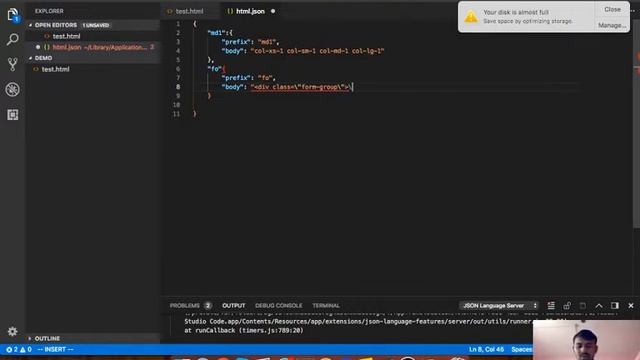Collapse the Open Editors section
Viewport: 640px width, 360px height.
point(56,25)
